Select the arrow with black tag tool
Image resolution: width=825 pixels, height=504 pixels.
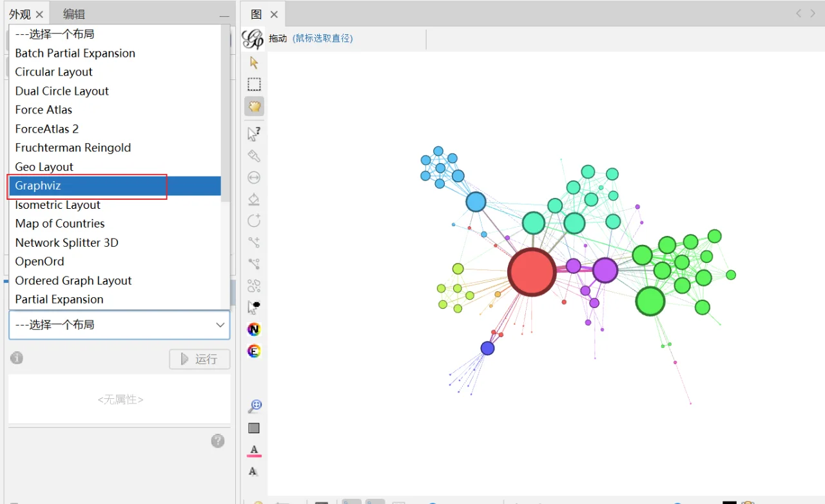pos(254,307)
